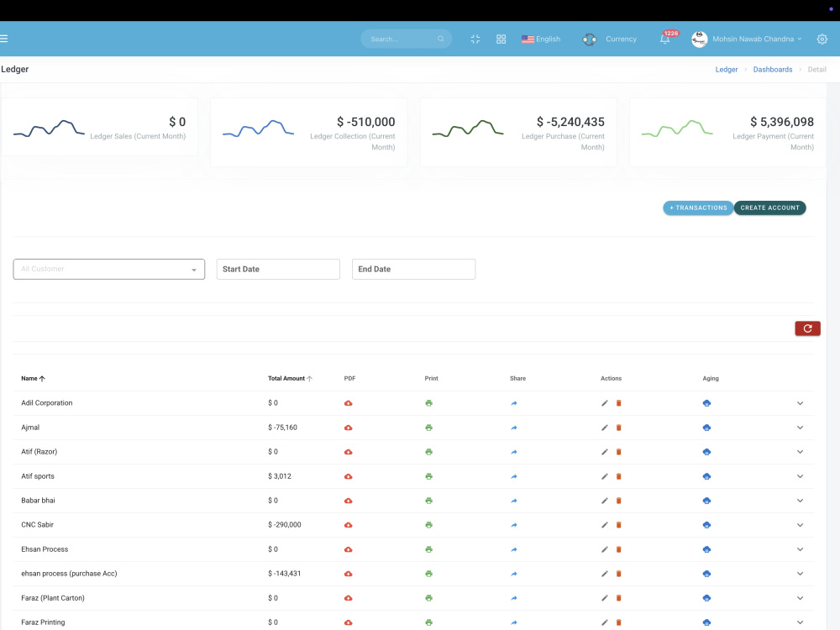Screen dimensions: 840x630
Task: Edit Adil Corporation account
Action: (x=604, y=403)
